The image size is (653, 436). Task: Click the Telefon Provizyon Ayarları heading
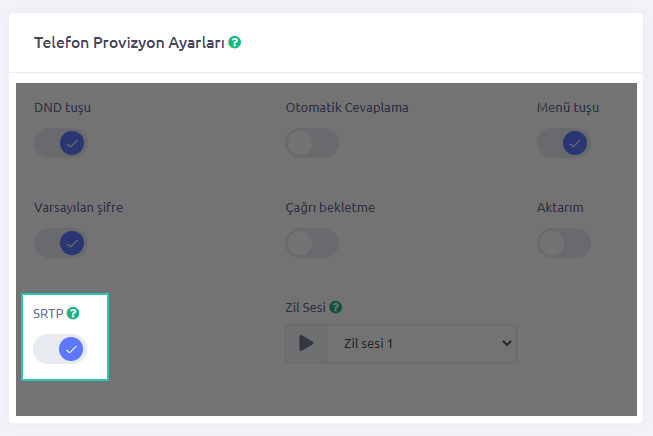tap(129, 43)
